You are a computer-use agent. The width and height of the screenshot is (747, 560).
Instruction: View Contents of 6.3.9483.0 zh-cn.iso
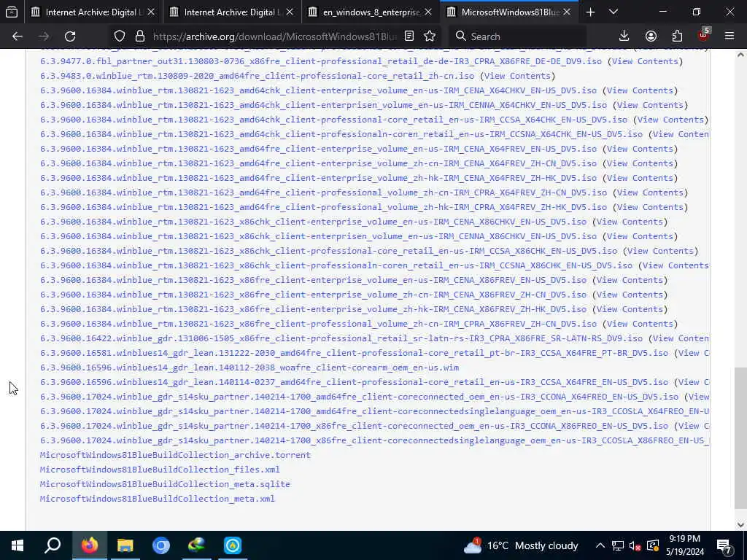pyautogui.click(x=517, y=76)
